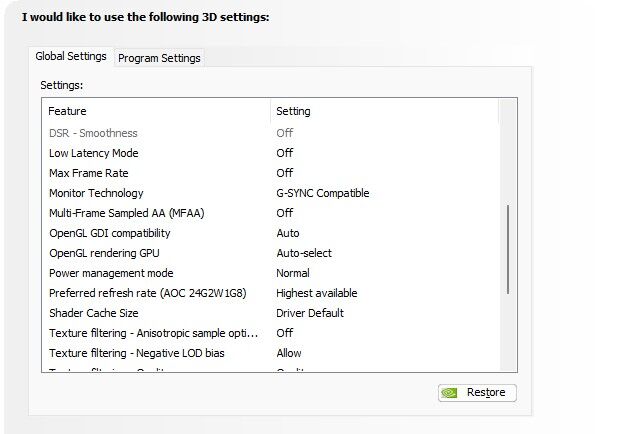Viewport: 635px width, 434px height.
Task: Choose the OpenGL rendering GPU row
Action: pos(271,253)
